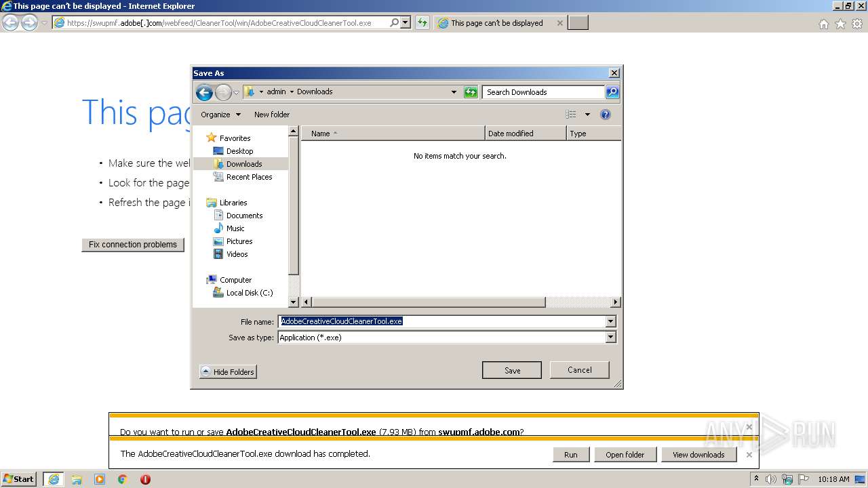The height and width of the screenshot is (488, 868).
Task: Click Open folder in download bar
Action: click(x=625, y=455)
